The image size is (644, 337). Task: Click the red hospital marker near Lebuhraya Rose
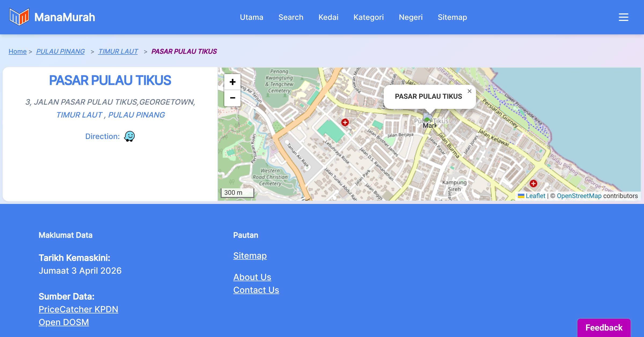click(x=345, y=122)
